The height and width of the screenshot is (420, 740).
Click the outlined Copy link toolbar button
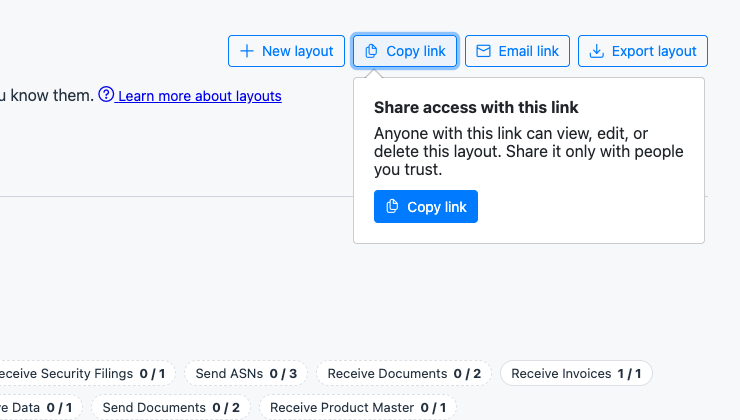pyautogui.click(x=405, y=51)
